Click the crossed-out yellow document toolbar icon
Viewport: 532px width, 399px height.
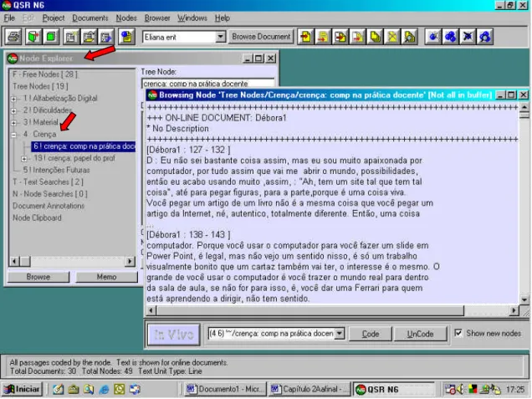click(x=392, y=36)
